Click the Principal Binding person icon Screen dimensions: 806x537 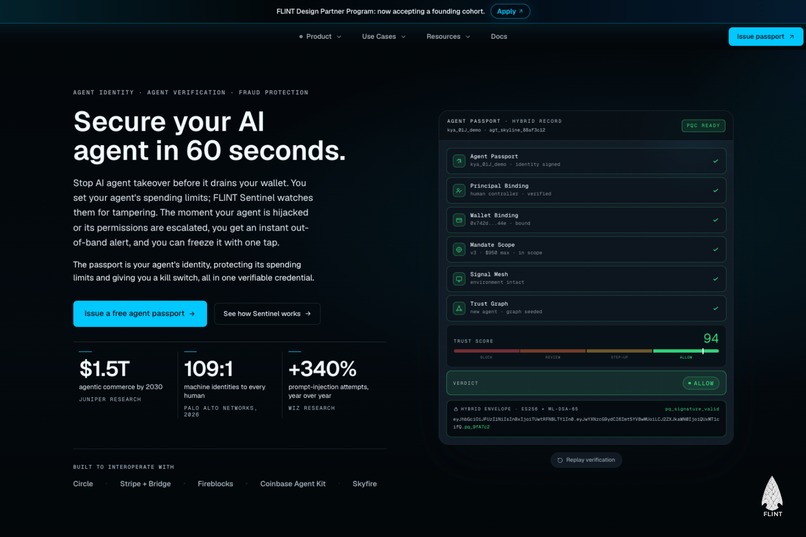click(x=459, y=190)
